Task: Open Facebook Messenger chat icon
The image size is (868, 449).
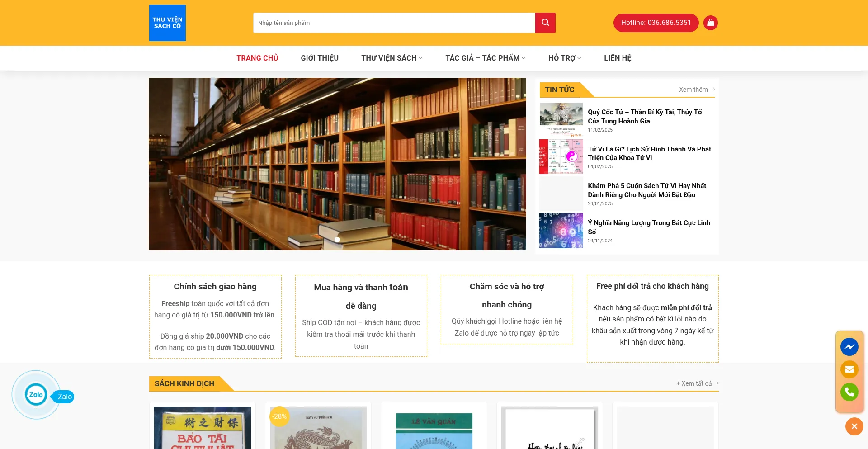Action: pos(849,347)
